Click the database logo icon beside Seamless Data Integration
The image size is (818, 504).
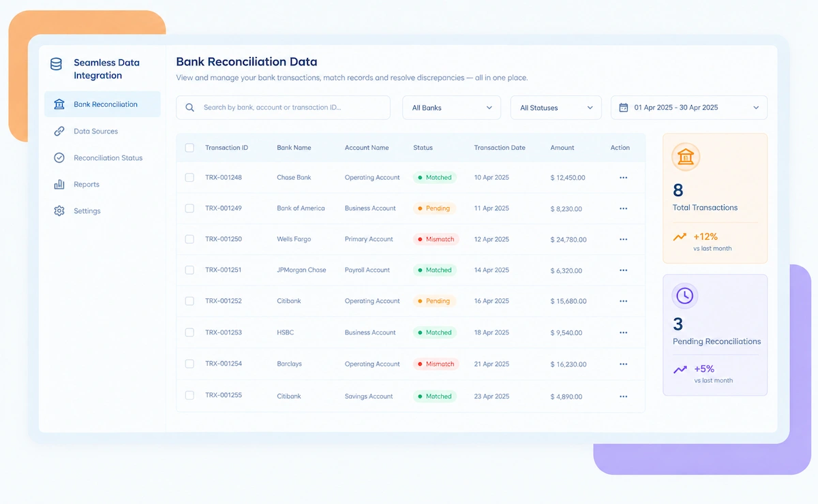[56, 65]
